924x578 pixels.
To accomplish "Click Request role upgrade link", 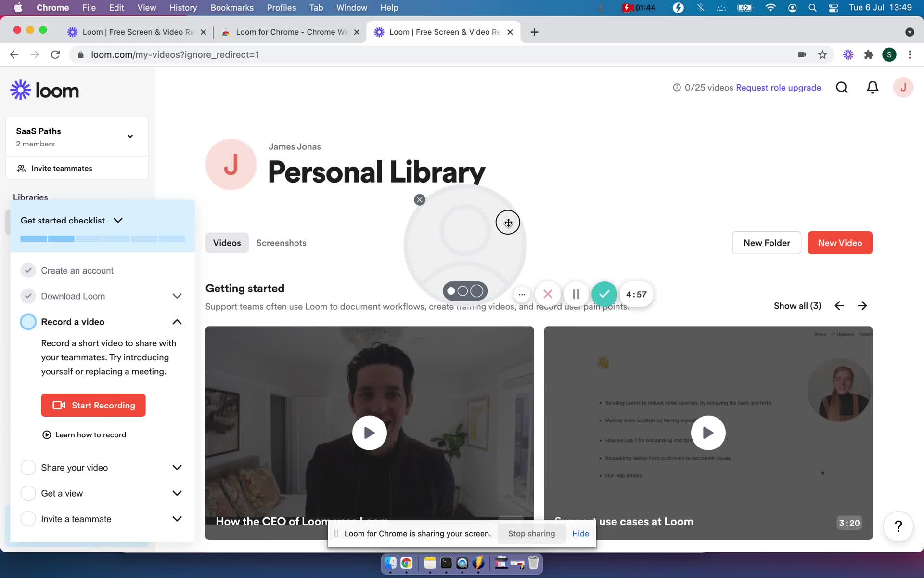I will [x=778, y=87].
